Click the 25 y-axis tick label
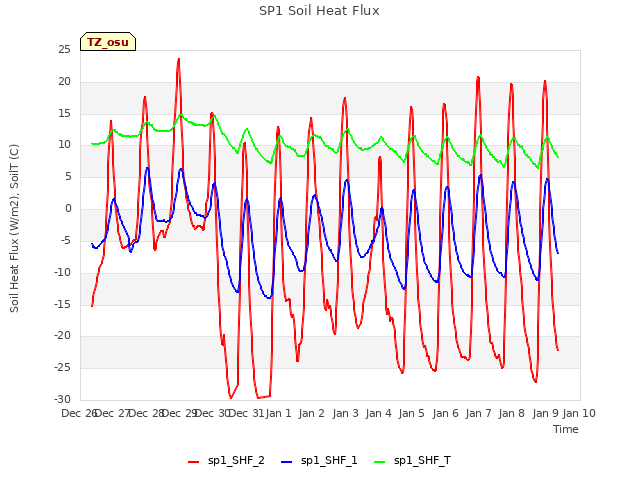The image size is (640, 480). point(64,49)
